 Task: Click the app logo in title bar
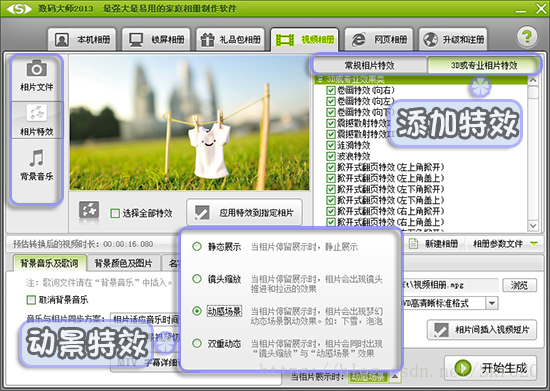(19, 8)
